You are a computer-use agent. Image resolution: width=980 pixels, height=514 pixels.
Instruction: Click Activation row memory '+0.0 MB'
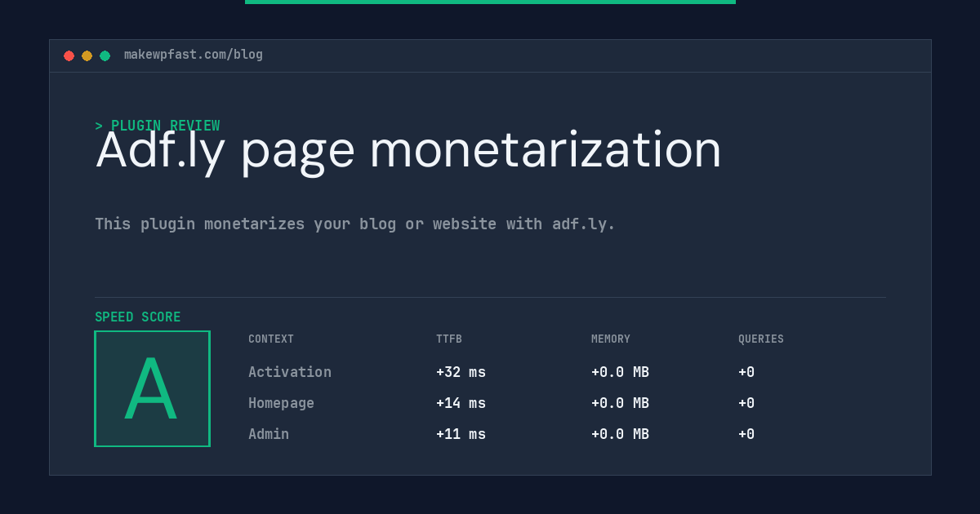620,372
